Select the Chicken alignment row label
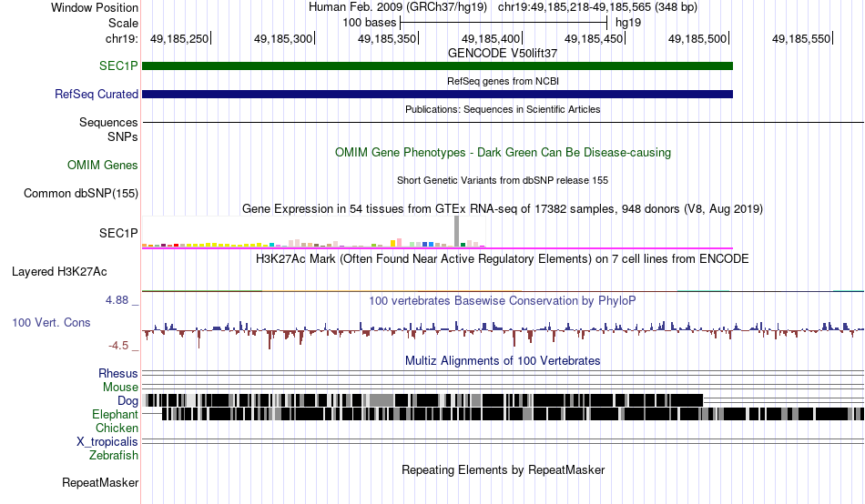Screen dimensions: 865x504 [117, 428]
